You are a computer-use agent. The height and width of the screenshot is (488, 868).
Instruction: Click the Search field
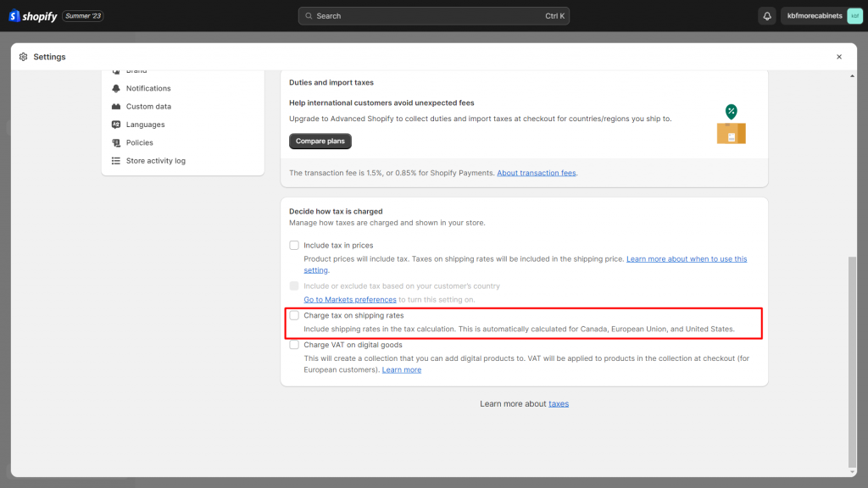click(433, 16)
